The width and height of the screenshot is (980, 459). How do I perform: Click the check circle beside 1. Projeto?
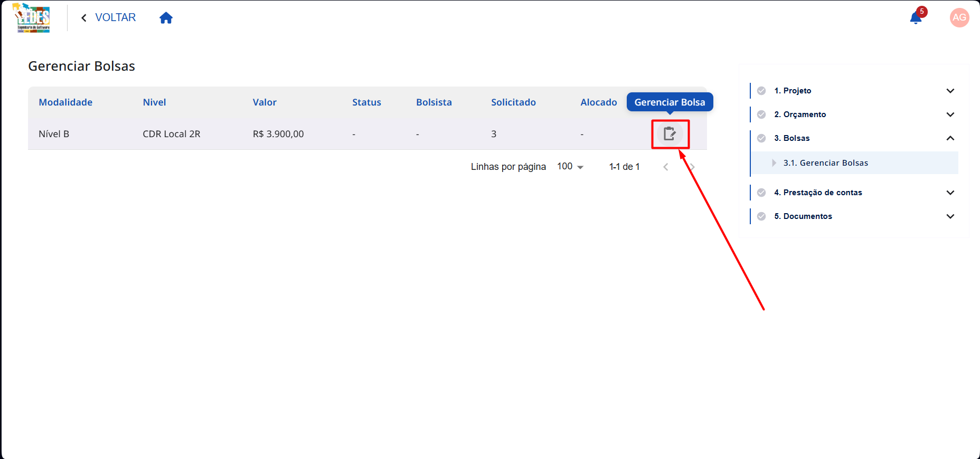click(x=761, y=91)
